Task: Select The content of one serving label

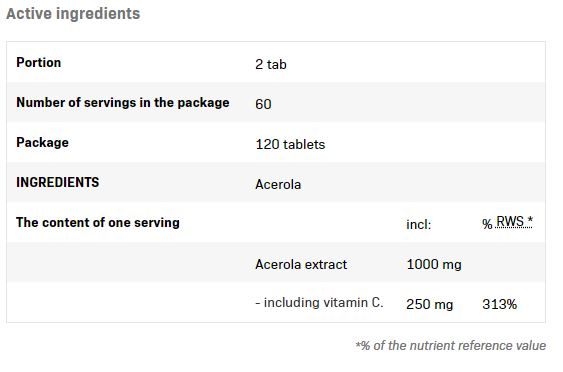Action: 98,223
